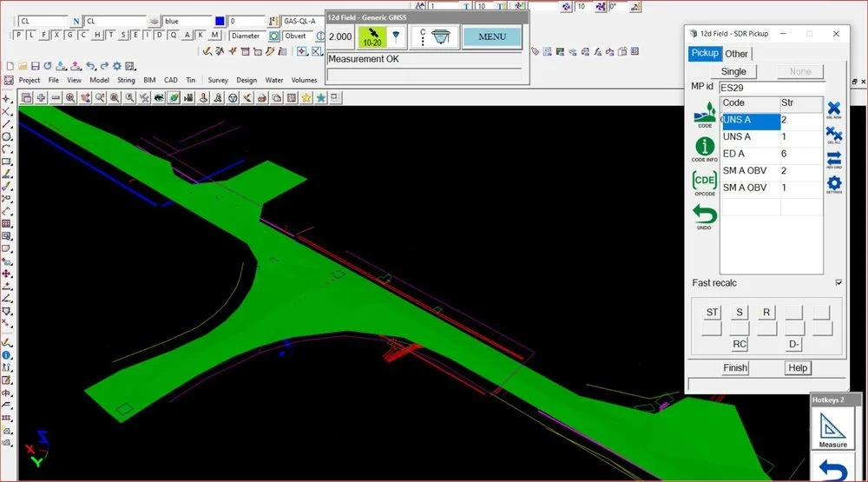Open the Project menu

(30, 80)
